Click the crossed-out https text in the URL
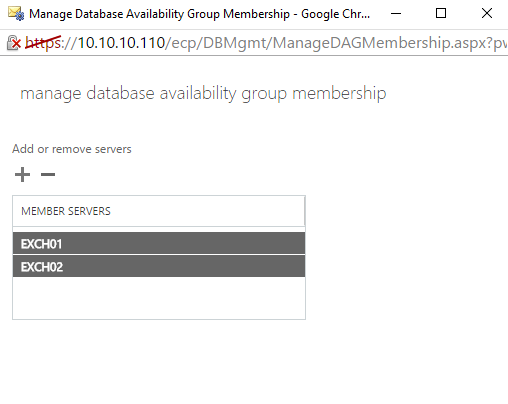508x404 pixels. click(x=43, y=43)
